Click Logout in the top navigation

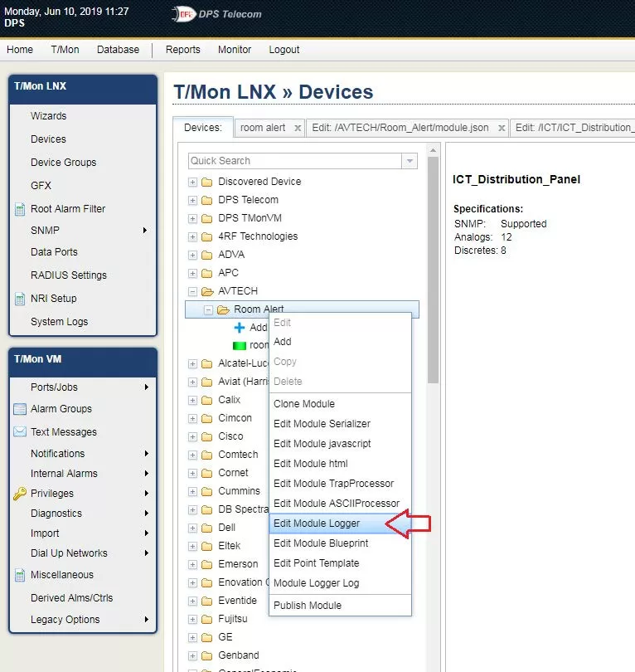click(284, 50)
